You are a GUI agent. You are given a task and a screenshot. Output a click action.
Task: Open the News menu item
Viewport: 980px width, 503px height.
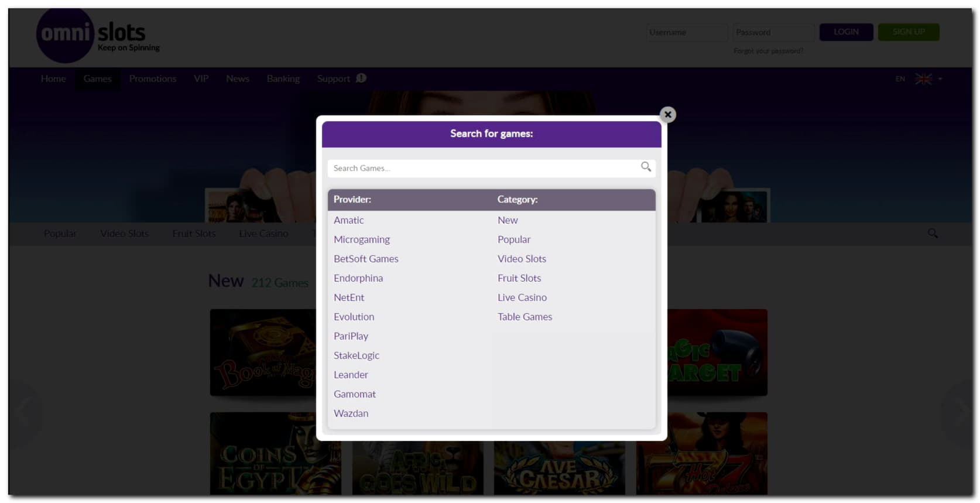click(x=238, y=78)
